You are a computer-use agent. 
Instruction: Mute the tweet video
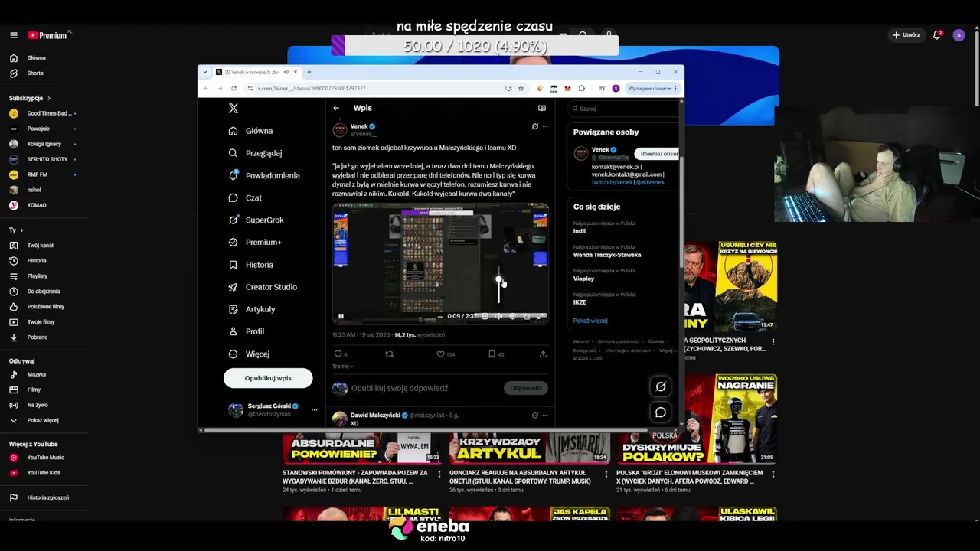click(498, 316)
